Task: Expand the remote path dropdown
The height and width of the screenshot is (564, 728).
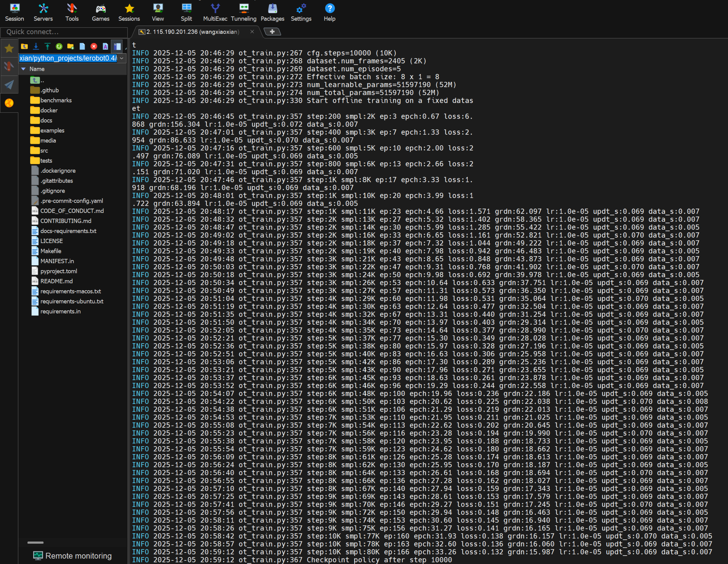Action: pyautogui.click(x=122, y=58)
